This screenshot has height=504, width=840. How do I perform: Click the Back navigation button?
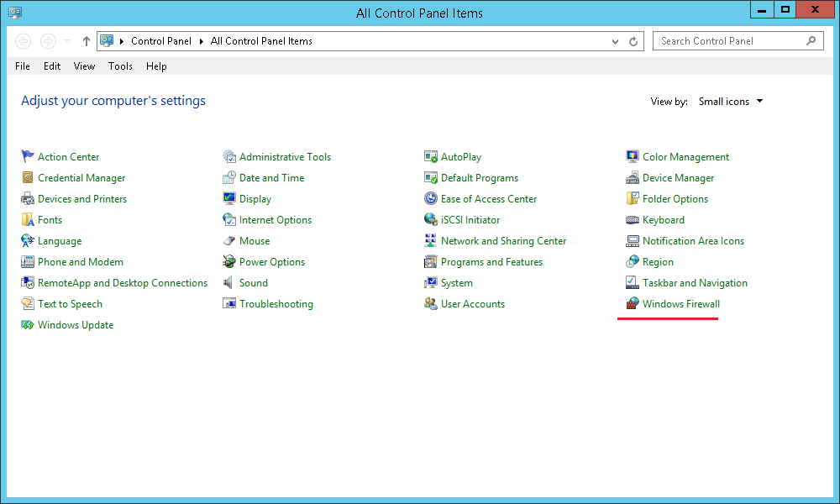23,40
